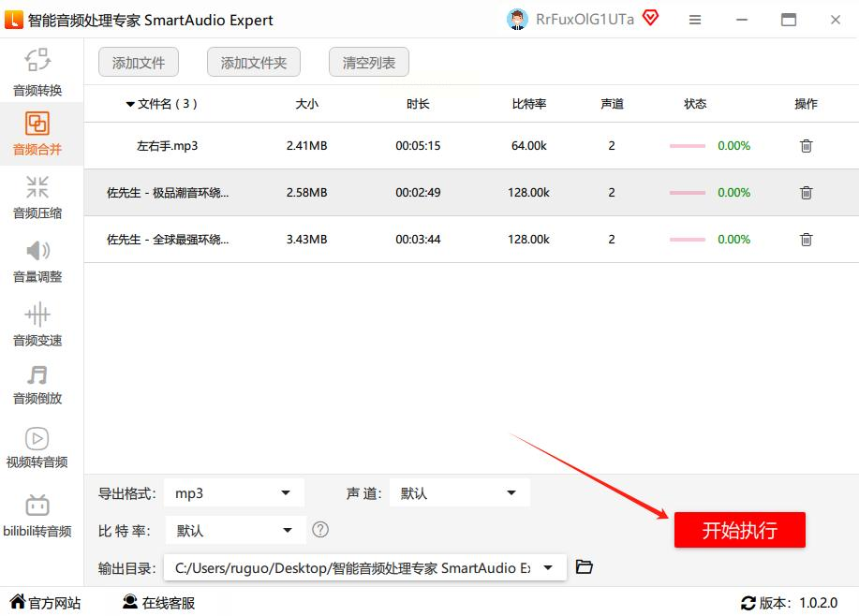Start merging with 开始执行 button

pyautogui.click(x=740, y=530)
